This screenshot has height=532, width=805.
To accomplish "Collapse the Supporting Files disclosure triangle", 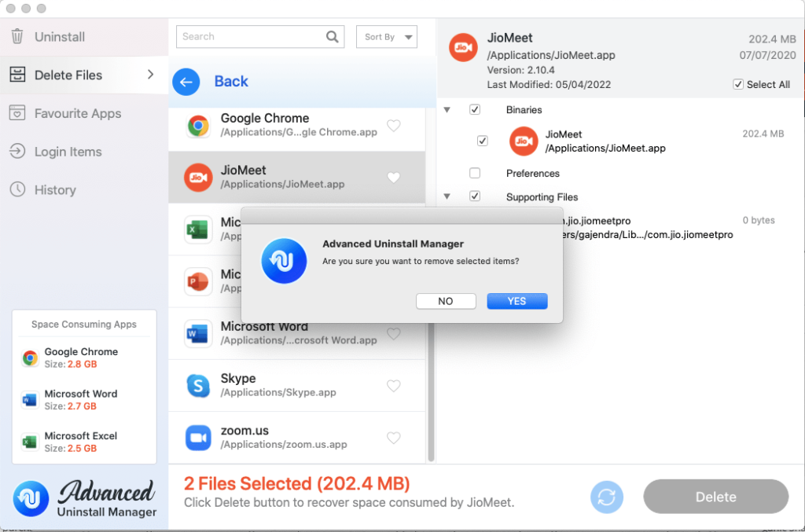I will tap(447, 196).
